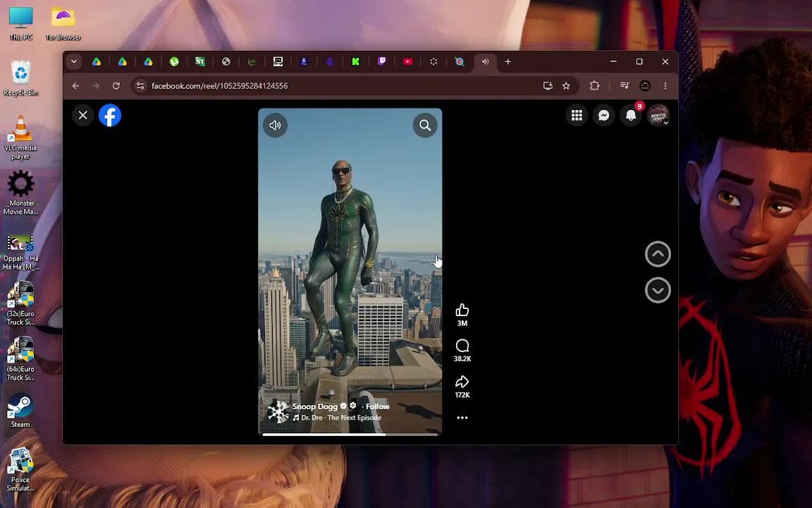This screenshot has height=508, width=812.
Task: Select (64x)Euro Truck Si... shortcut
Action: click(x=20, y=358)
